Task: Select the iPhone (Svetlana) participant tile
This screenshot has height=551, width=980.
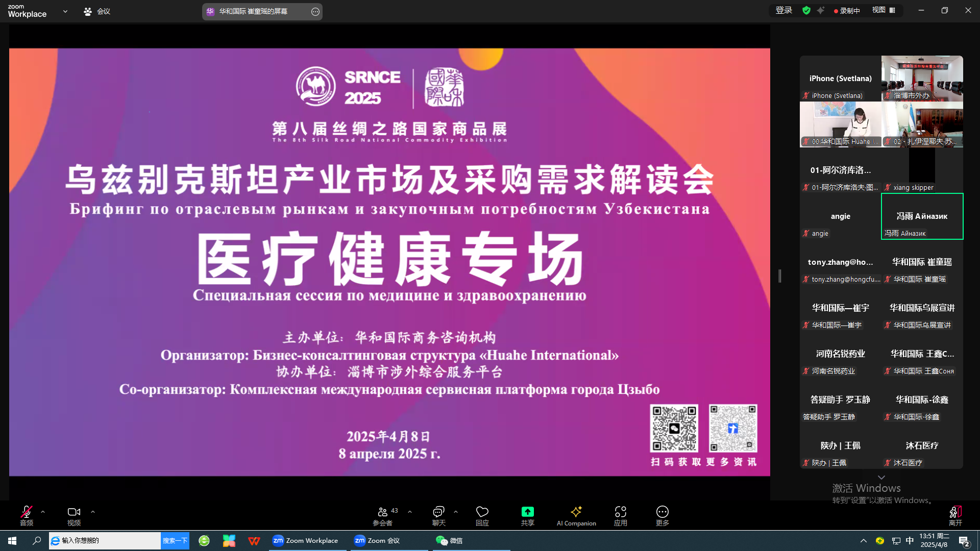Action: pyautogui.click(x=841, y=78)
